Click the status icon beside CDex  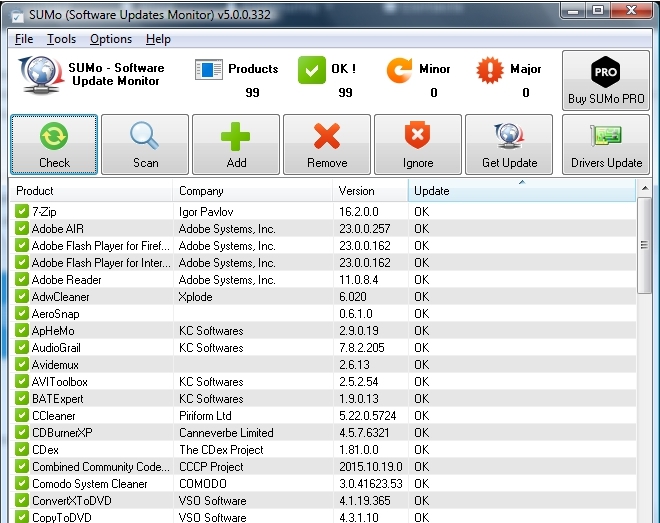pos(22,449)
